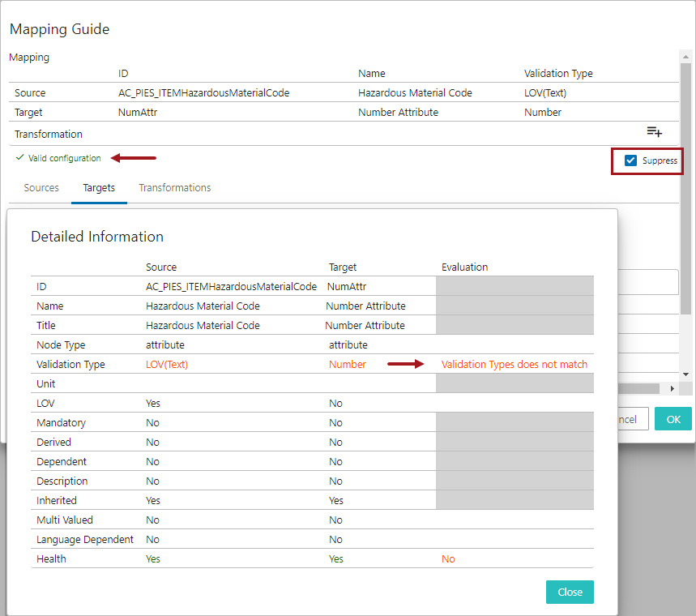The height and width of the screenshot is (616, 696).
Task: Select the Source row AC_PIES_ITEMHazardousMaterialCode
Action: pos(203,93)
